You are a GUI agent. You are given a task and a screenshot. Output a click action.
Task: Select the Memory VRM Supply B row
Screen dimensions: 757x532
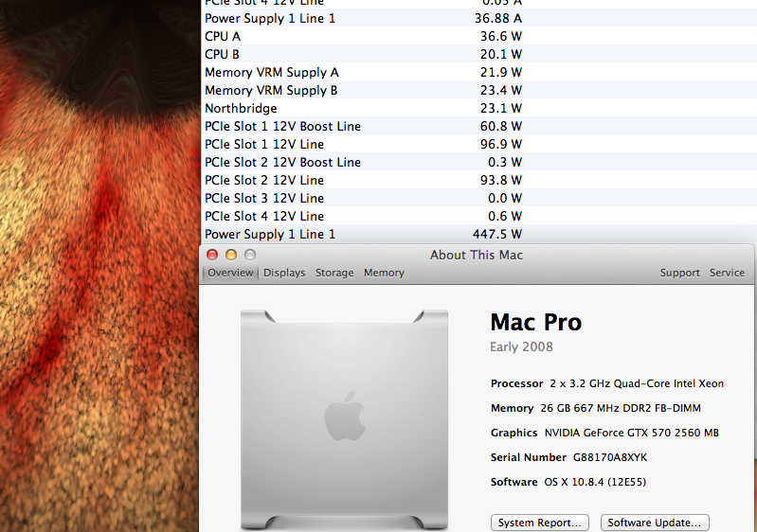(x=478, y=90)
